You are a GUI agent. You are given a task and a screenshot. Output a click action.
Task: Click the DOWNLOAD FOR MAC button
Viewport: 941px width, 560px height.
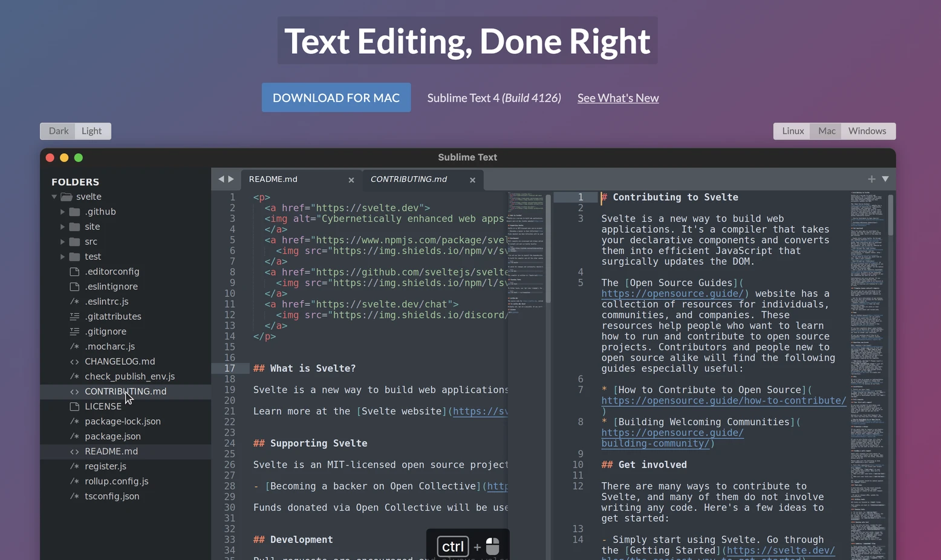(336, 97)
